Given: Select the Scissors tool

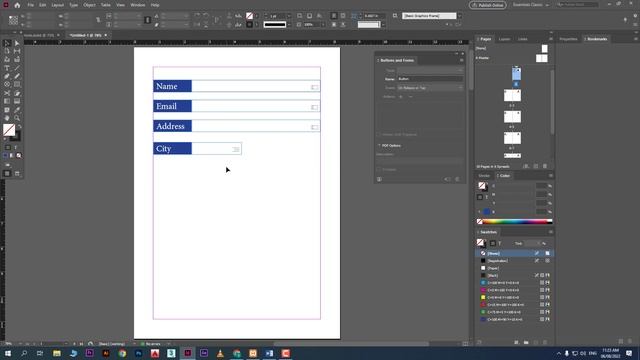Looking at the screenshot, I should 7,93.
